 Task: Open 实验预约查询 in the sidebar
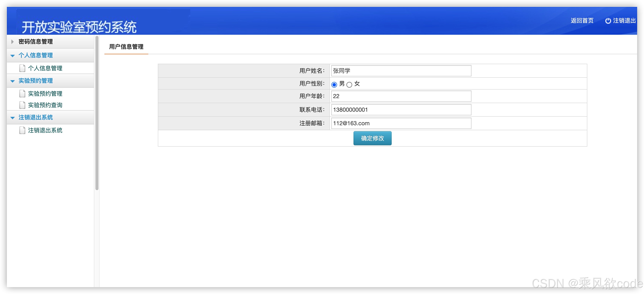tap(45, 105)
